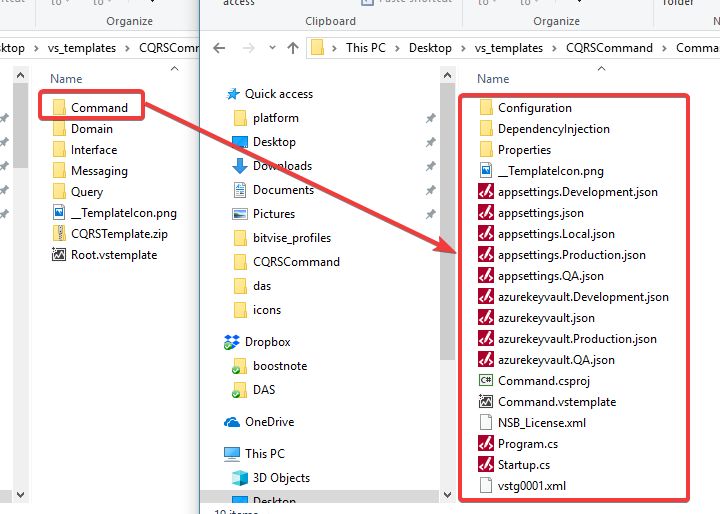Open Dropbox in navigation pane
The height and width of the screenshot is (514, 720).
257,342
